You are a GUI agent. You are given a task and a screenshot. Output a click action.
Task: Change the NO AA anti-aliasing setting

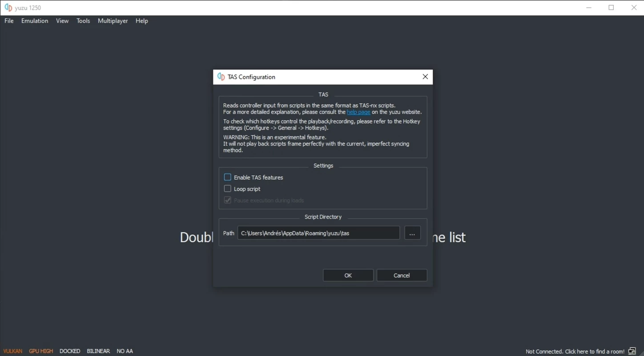coord(125,351)
